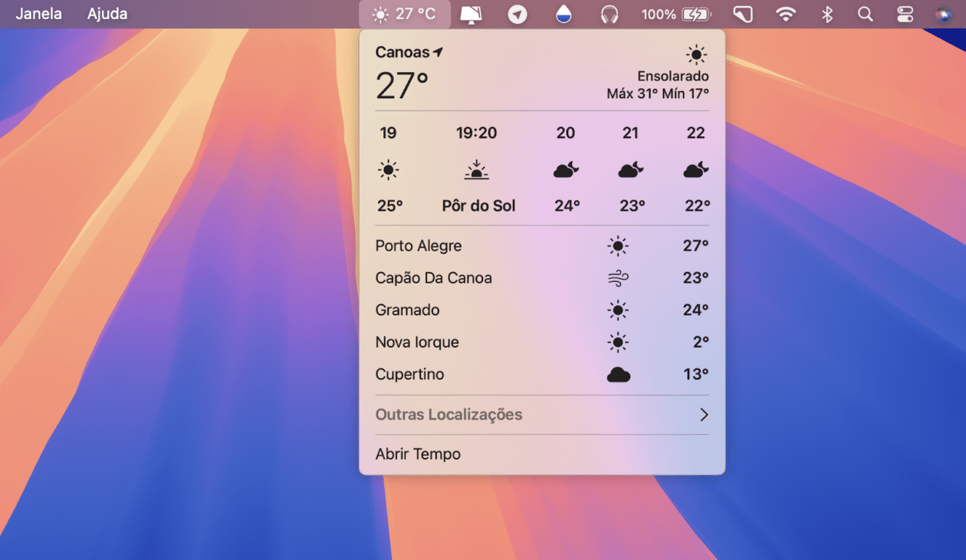Screen dimensions: 966x560
Task: Open Location Services arrow icon
Action: pos(517,13)
